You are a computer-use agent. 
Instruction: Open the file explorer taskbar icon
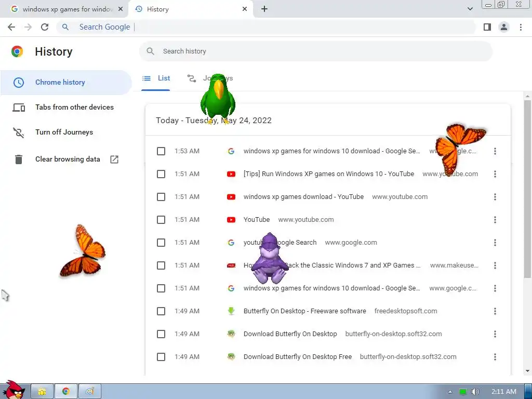point(42,392)
